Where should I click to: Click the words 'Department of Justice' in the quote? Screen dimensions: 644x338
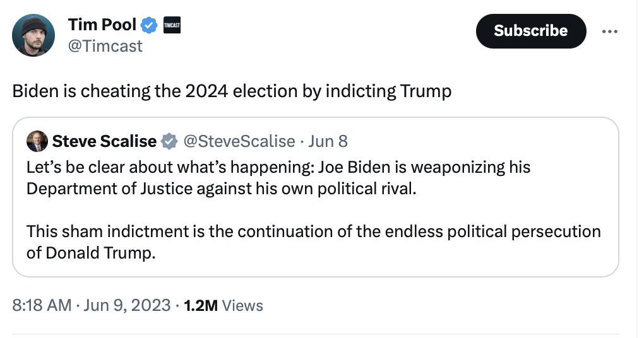pos(109,189)
